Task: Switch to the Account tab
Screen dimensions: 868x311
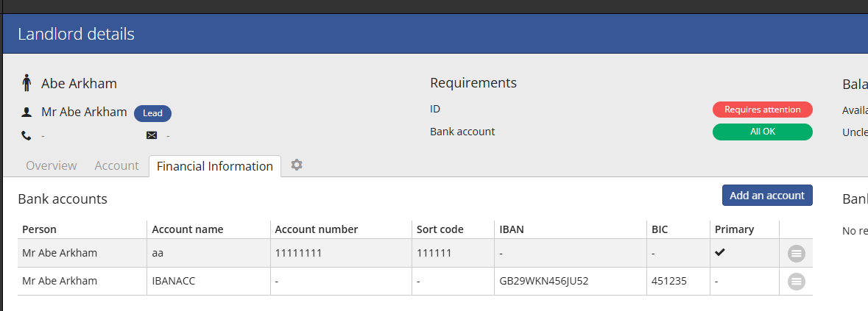Action: pyautogui.click(x=116, y=166)
